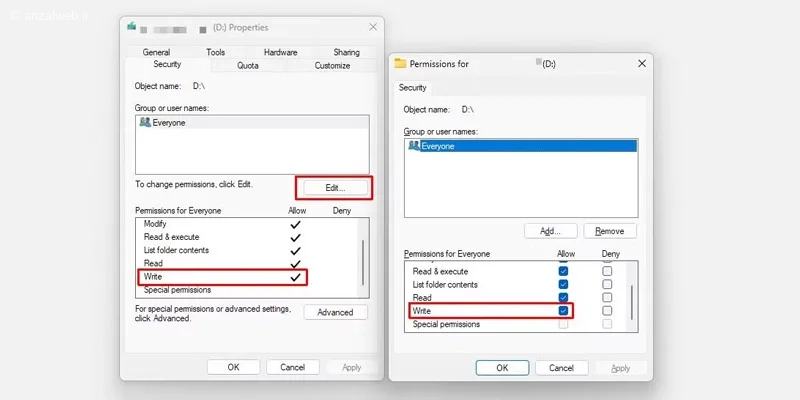800x400 pixels.
Task: Toggle Deny checkbox for Read
Action: 607,297
